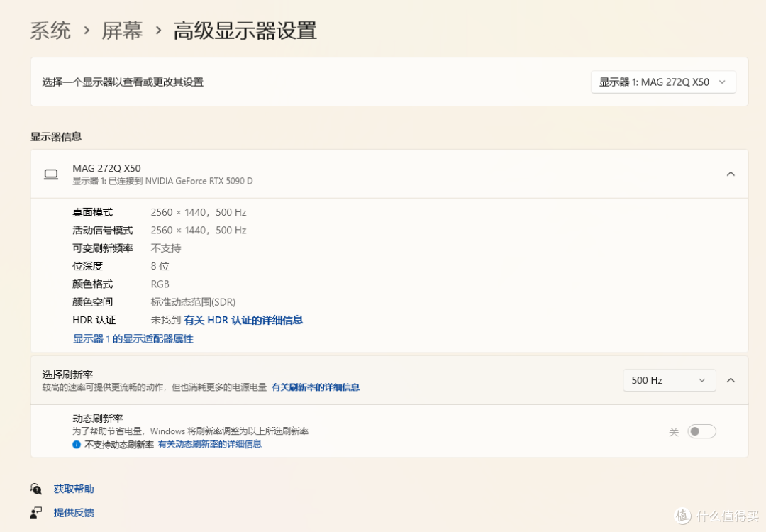
Task: Collapse the 选择刷新率 section
Action: click(x=731, y=380)
